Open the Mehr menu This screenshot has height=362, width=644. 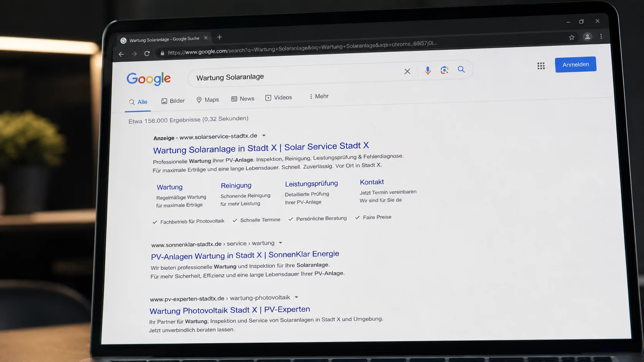pyautogui.click(x=319, y=96)
